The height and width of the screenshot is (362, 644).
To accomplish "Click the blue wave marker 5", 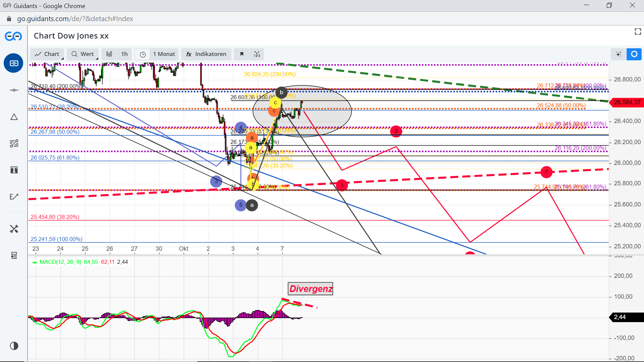I will 240,205.
